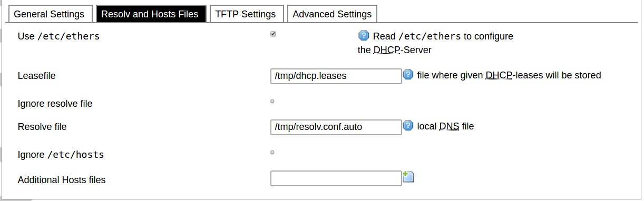This screenshot has width=644, height=201.
Task: Switch to the General Settings tab
Action: tap(49, 14)
